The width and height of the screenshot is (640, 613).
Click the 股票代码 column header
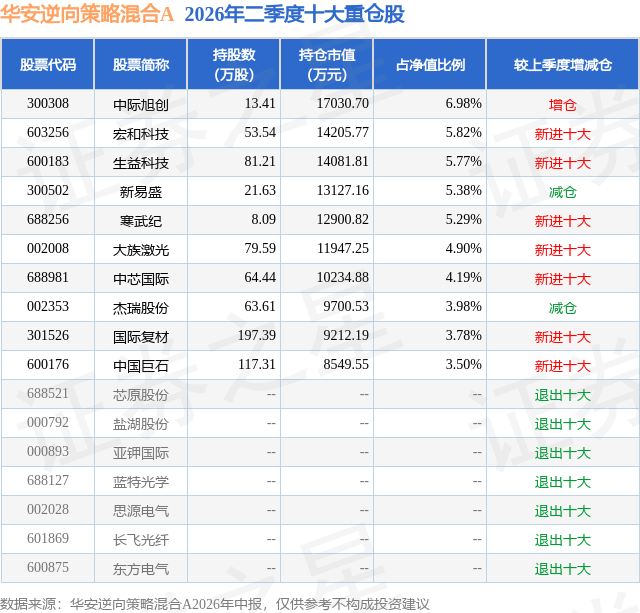point(48,64)
